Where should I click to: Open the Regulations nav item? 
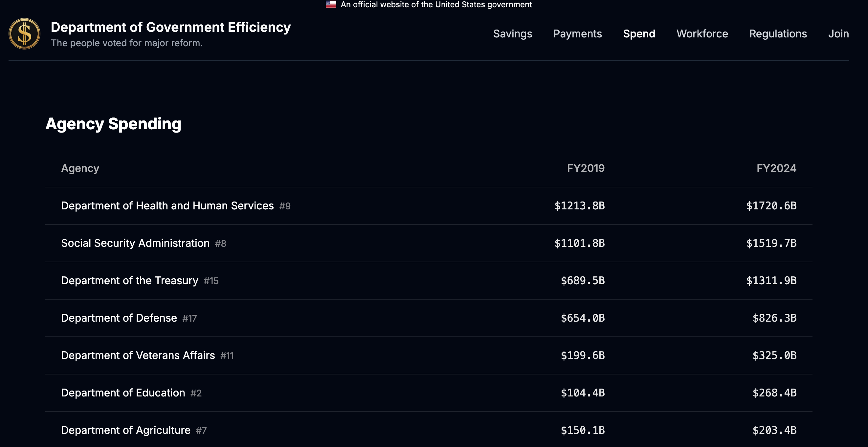point(778,34)
